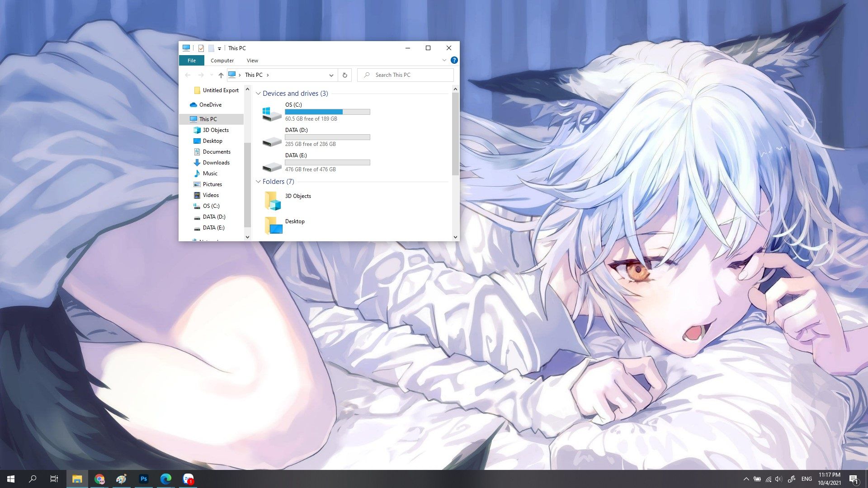This screenshot has height=488, width=868.
Task: Click '476 GB free of 476 GB' text
Action: tap(310, 169)
